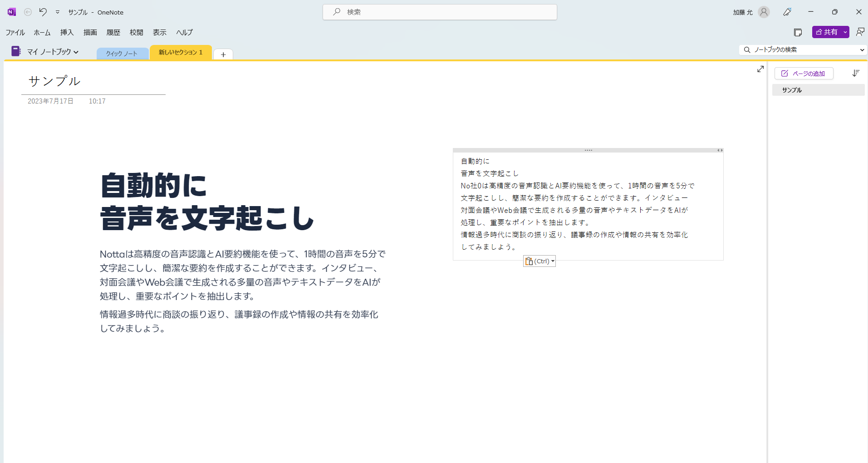Expand the 共有 button dropdown arrow

(845, 32)
